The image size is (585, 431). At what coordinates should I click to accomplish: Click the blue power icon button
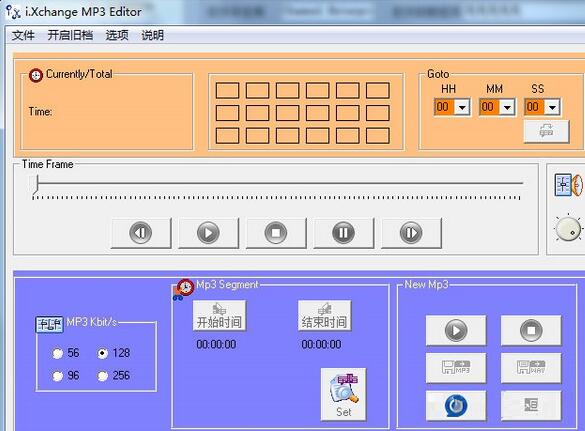456,406
